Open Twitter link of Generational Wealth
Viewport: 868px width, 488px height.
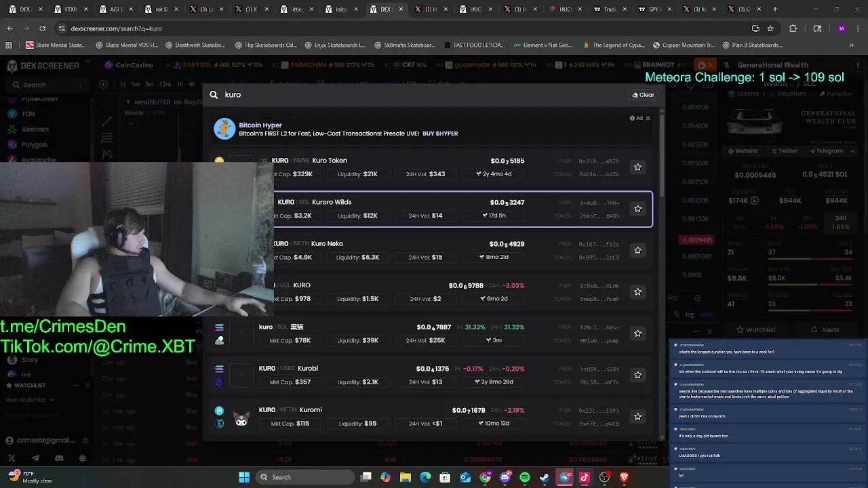click(x=783, y=151)
